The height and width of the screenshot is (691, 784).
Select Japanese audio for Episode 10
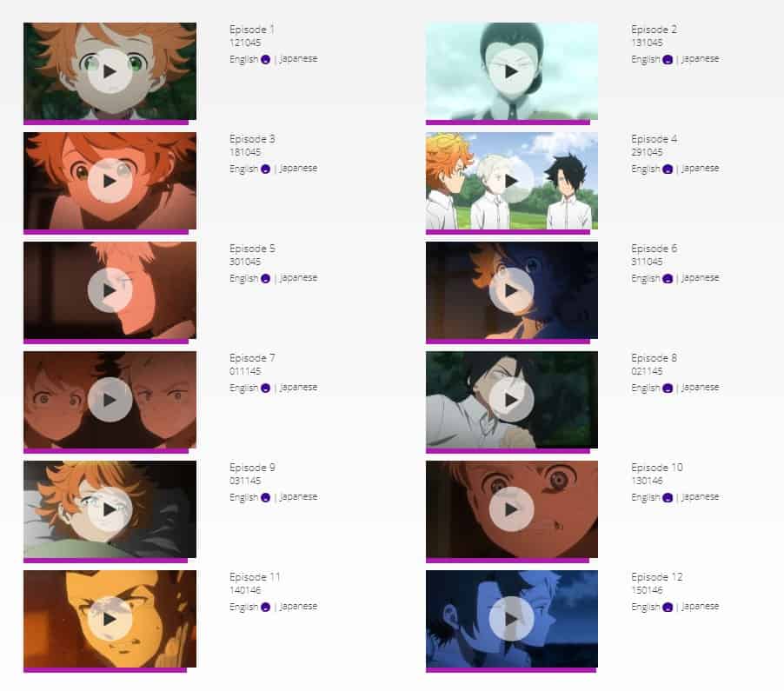click(x=700, y=497)
